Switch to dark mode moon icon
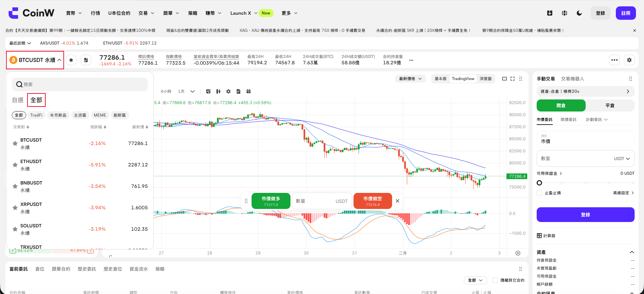Screen dimensions: 644x294 pyautogui.click(x=579, y=13)
